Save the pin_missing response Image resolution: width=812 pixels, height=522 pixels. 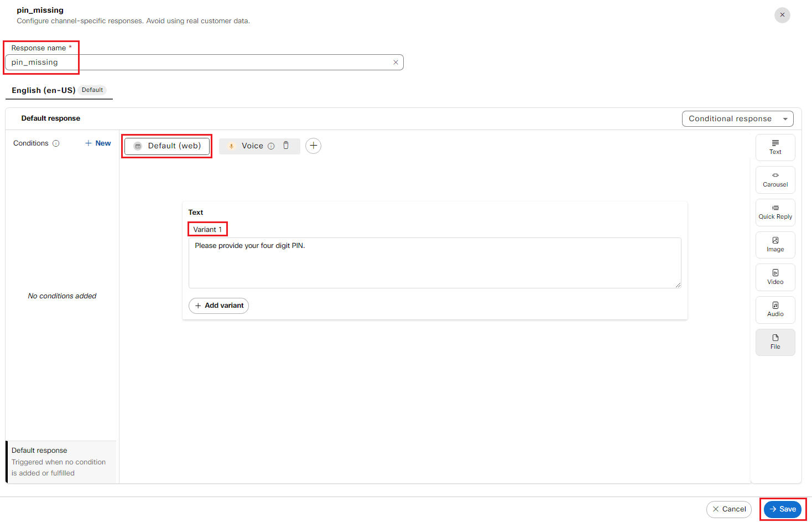coord(782,509)
